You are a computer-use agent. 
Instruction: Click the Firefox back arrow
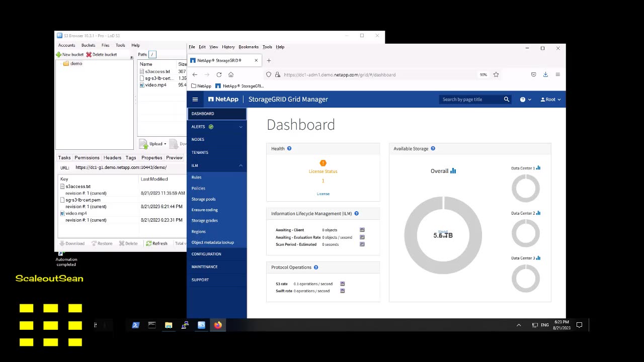click(195, 75)
